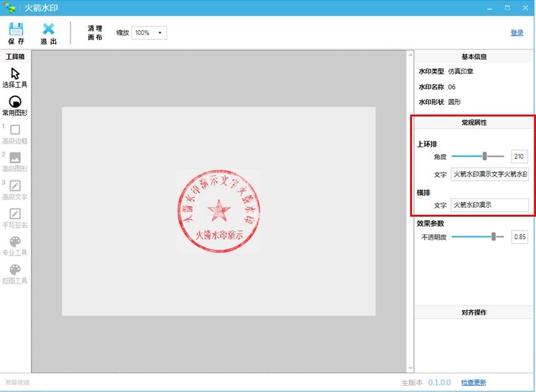Open the handwritten signature (手写签名) tool
This screenshot has height=392, width=536.
(x=15, y=214)
